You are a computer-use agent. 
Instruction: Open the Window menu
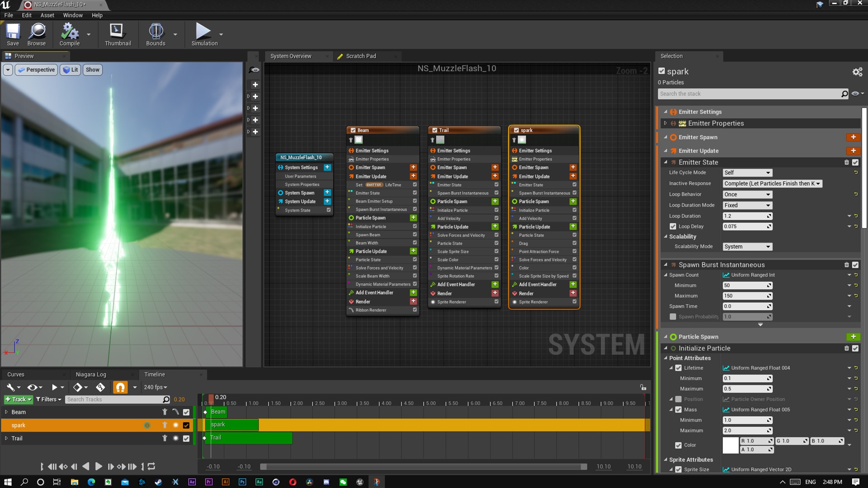(72, 15)
